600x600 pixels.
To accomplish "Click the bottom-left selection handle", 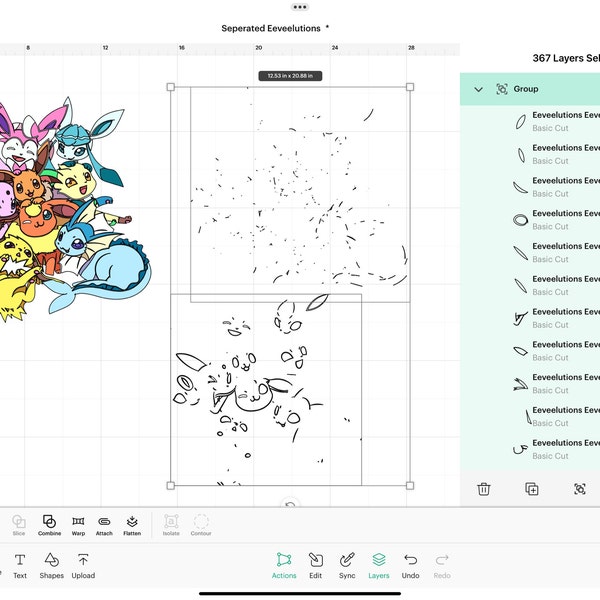I will point(171,486).
